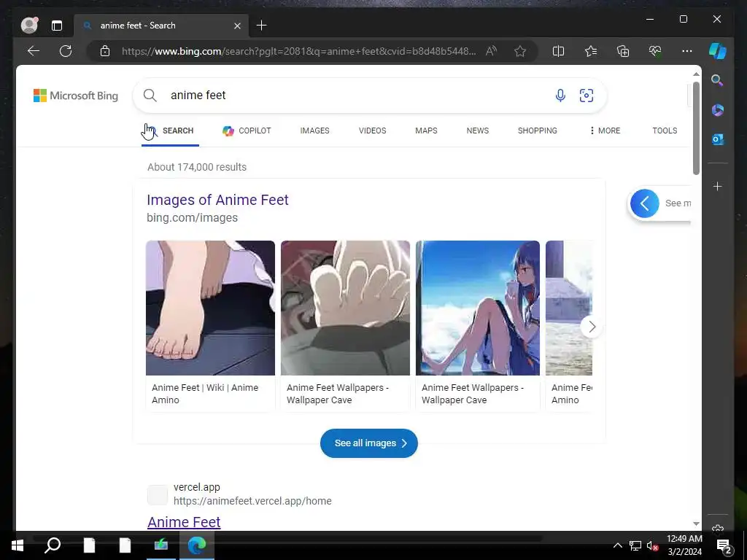747x560 pixels.
Task: Add a sidebar app with plus
Action: pos(718,186)
